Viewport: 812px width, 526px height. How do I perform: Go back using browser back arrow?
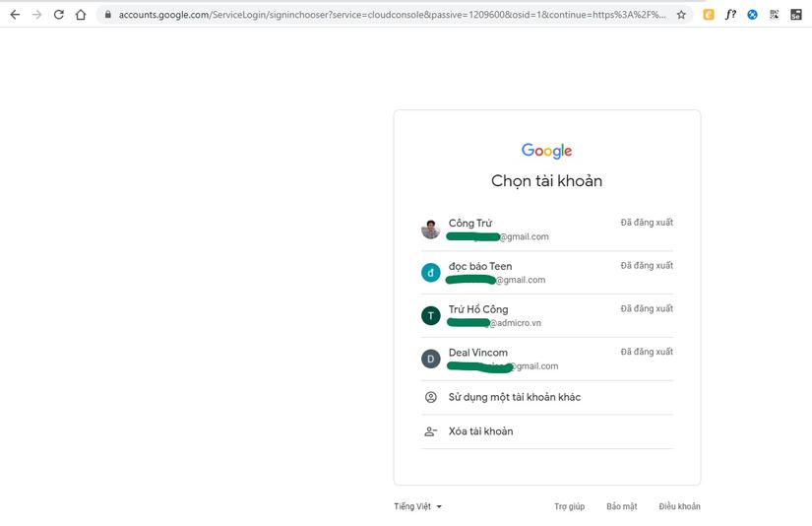(x=15, y=15)
